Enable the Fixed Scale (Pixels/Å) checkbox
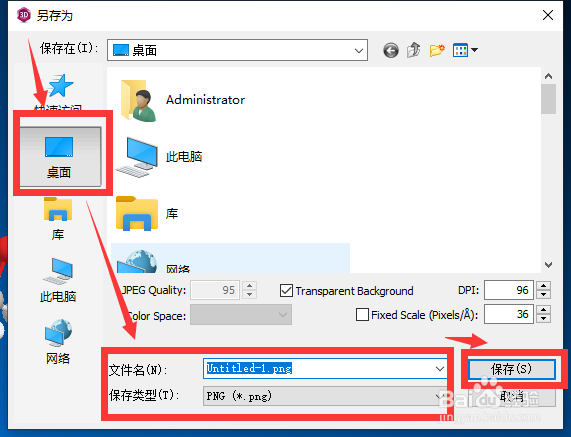 (362, 314)
